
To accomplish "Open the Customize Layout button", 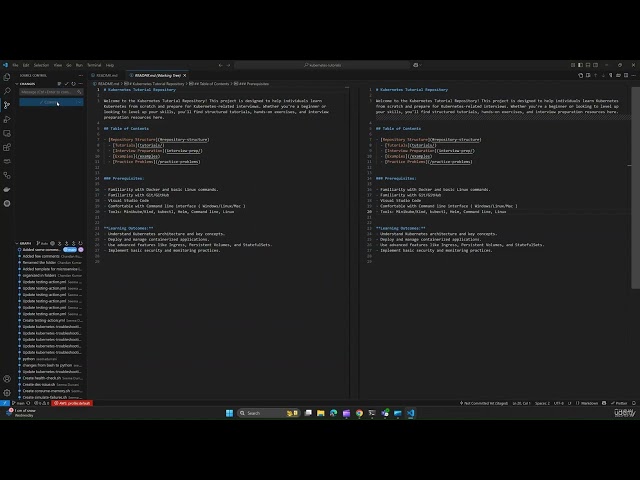I will (x=573, y=65).
